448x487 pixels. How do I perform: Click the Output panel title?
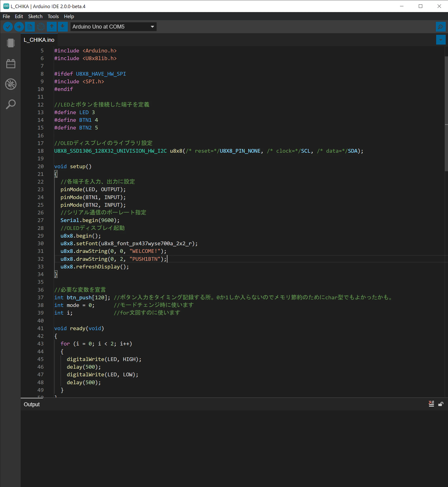click(32, 404)
